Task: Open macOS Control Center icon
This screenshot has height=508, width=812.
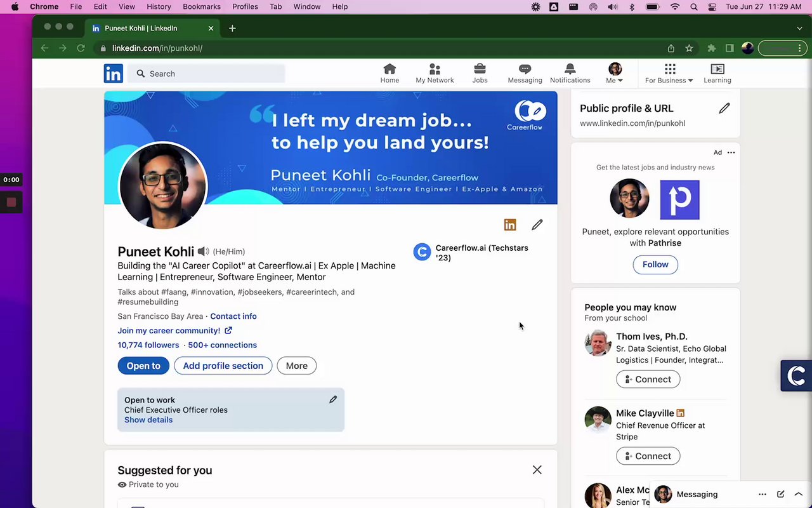Action: 712,6
